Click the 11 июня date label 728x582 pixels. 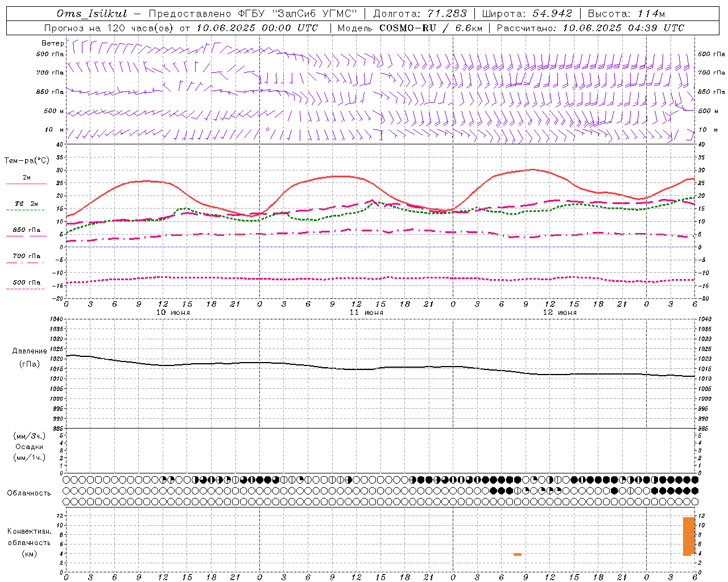[366, 313]
